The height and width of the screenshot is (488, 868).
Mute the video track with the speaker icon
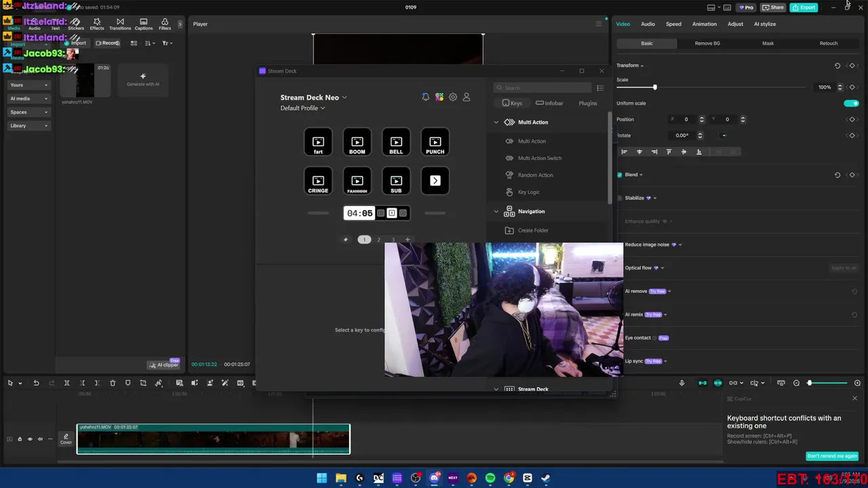pyautogui.click(x=39, y=439)
